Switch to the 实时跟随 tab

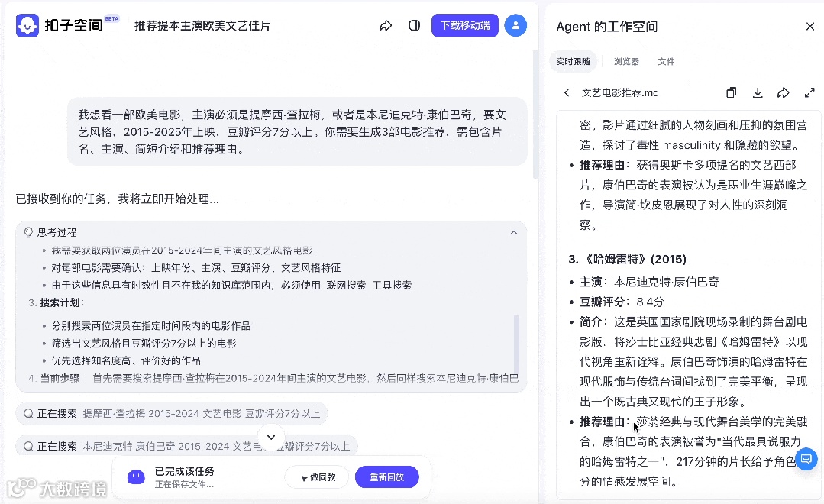click(x=573, y=62)
